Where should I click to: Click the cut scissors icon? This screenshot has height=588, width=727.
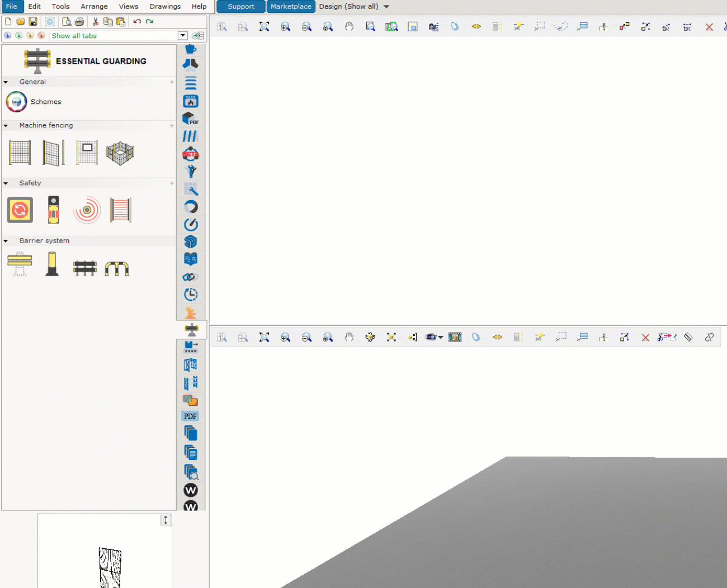pos(96,21)
